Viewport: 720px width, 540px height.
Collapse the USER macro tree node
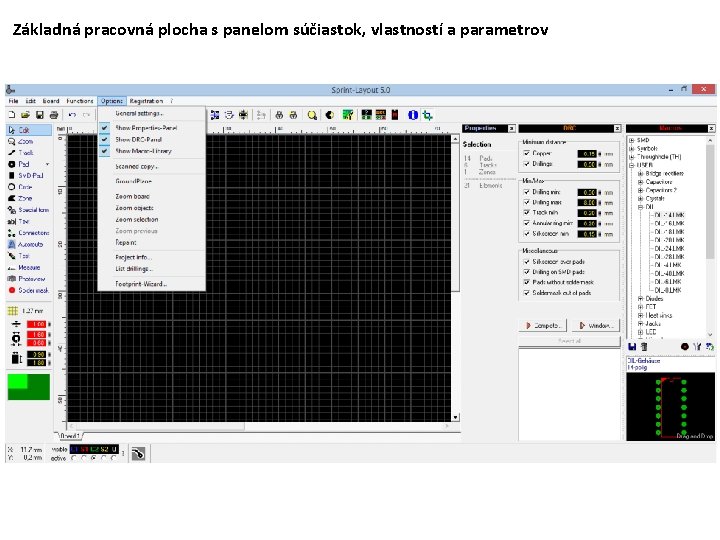tap(632, 165)
